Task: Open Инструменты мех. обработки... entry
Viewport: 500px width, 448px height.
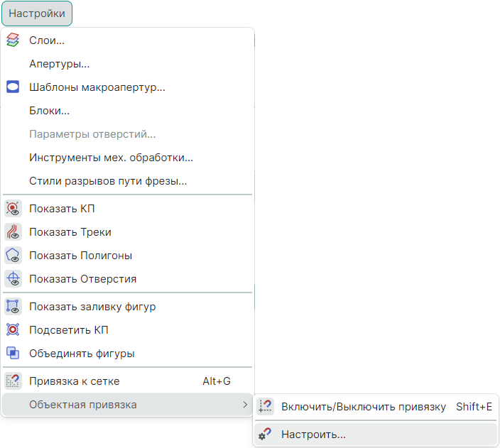Action: coord(111,158)
